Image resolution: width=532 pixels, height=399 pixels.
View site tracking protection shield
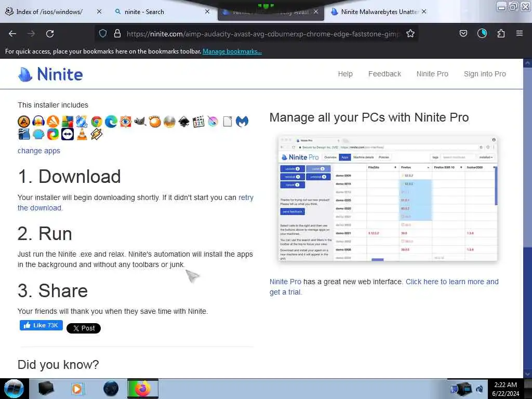(103, 34)
